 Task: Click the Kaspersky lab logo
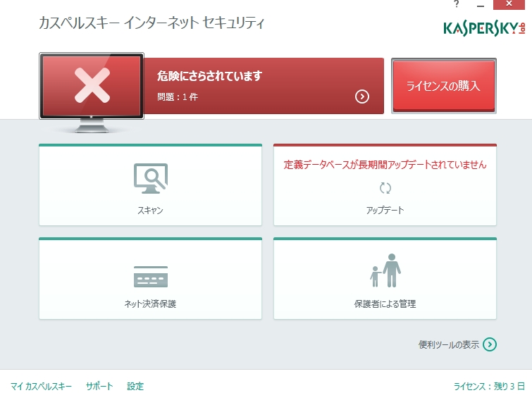pos(484,28)
